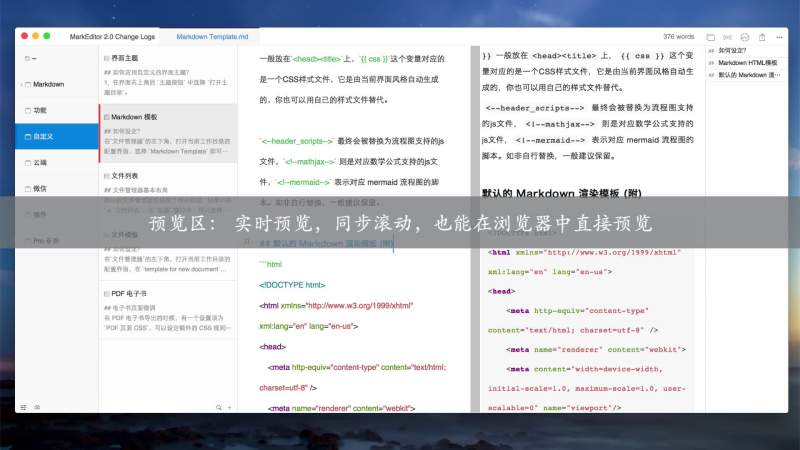
Task: Click the second small icon in sidebar footer
Action: pos(37,407)
